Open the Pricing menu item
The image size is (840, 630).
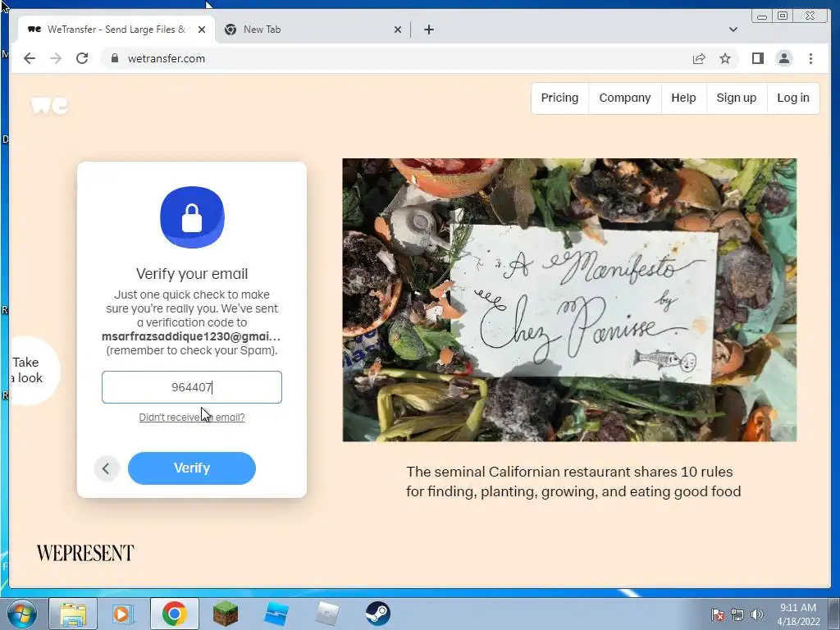(559, 98)
